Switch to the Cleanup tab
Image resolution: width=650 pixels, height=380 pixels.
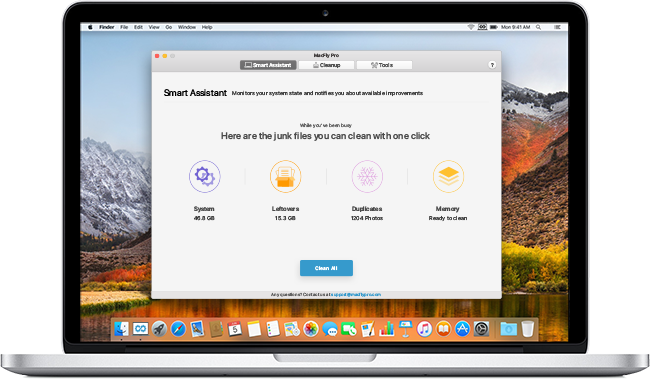coord(326,65)
